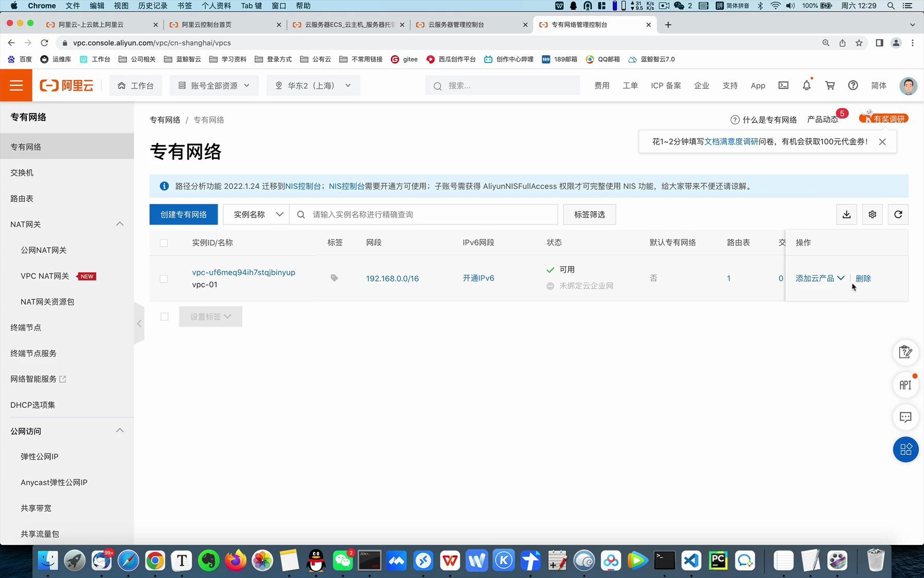
Task: Close the survey notification popup
Action: [882, 142]
